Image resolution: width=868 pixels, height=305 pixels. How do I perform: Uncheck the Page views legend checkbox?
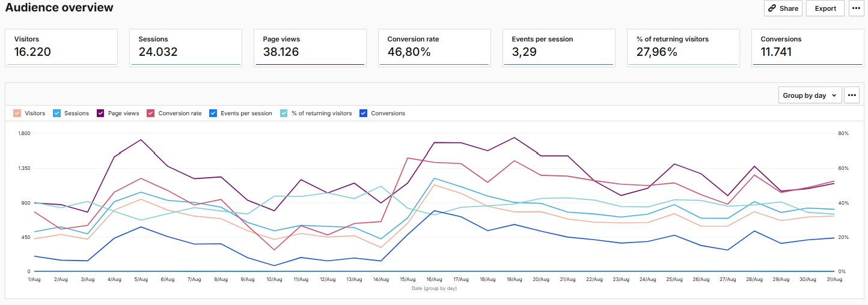101,113
